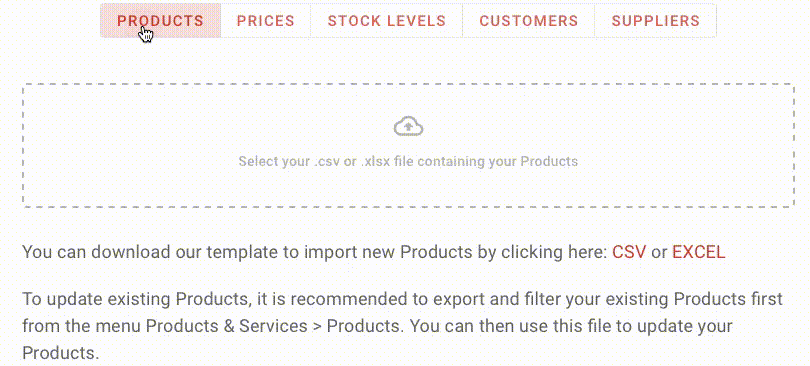Click red EXCEL word in template sentence
This screenshot has height=366, width=810.
(698, 252)
